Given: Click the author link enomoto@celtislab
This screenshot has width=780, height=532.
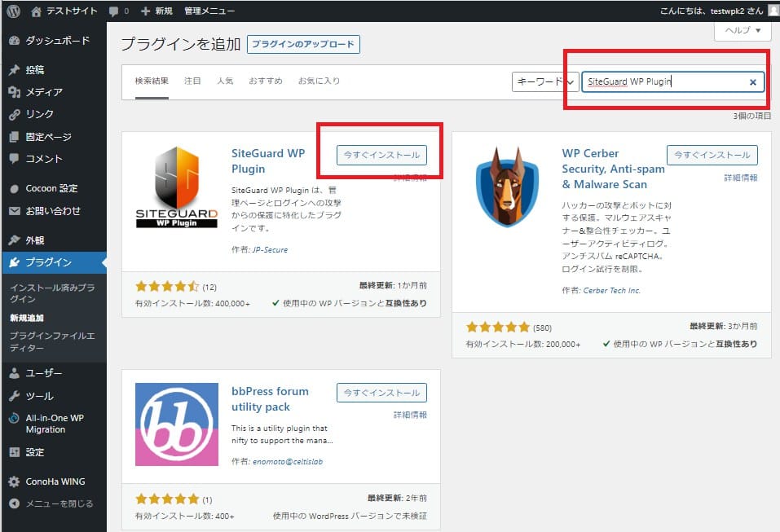Looking at the screenshot, I should tap(288, 462).
